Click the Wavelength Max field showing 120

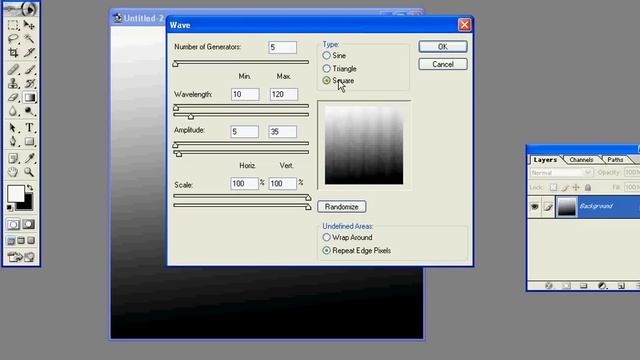pyautogui.click(x=283, y=94)
